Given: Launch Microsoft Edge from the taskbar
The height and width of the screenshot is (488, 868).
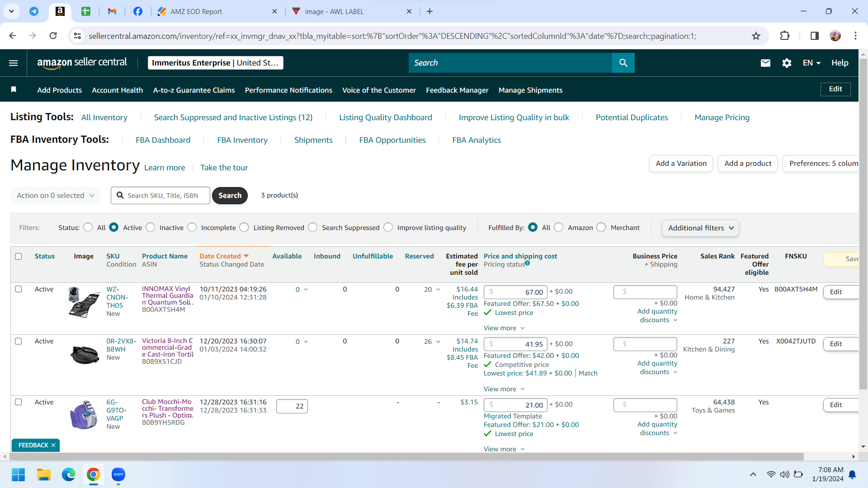Looking at the screenshot, I should tap(69, 474).
